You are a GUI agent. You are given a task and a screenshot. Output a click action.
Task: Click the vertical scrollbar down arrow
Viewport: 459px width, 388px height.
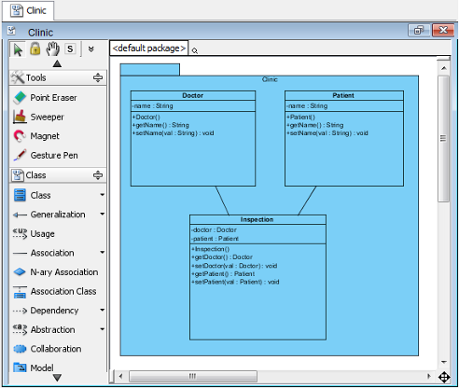444,362
